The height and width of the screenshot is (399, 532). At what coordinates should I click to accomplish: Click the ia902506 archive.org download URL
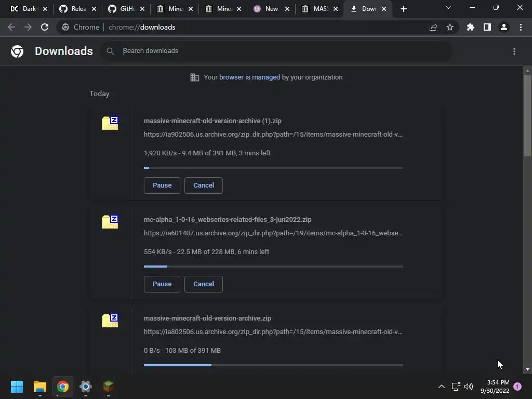273,135
